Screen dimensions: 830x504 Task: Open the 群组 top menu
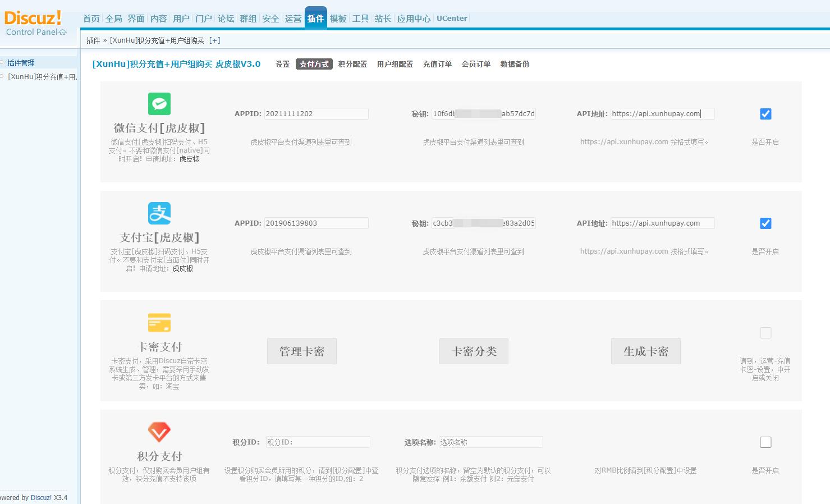point(249,19)
